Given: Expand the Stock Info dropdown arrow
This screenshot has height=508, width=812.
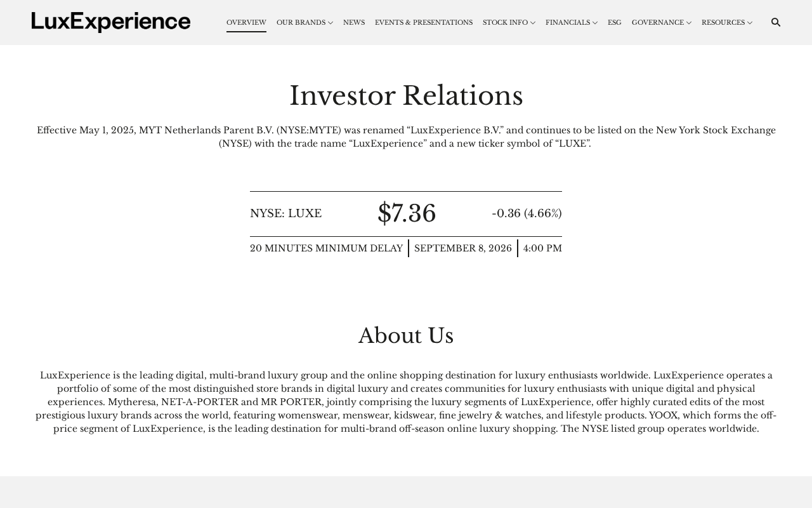Looking at the screenshot, I should (533, 23).
